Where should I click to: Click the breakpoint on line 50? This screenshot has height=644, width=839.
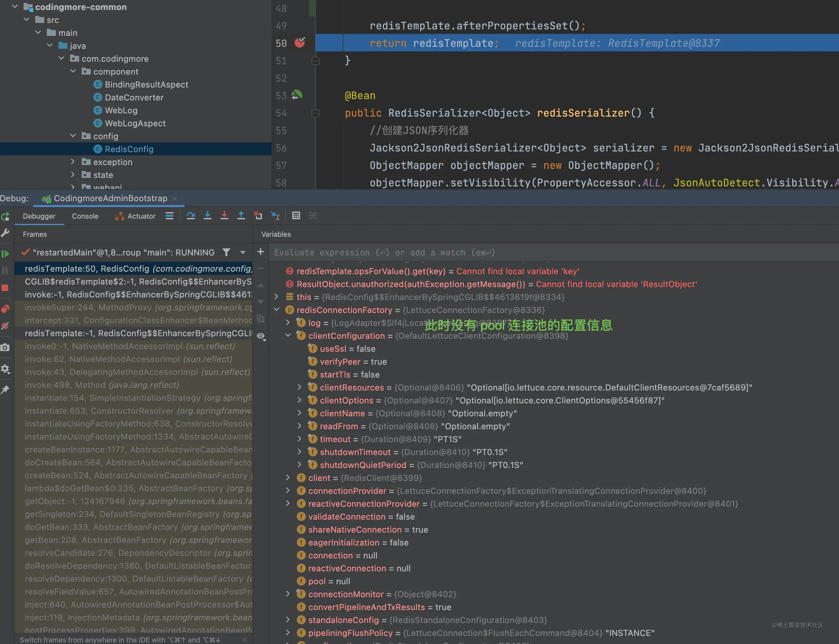(300, 42)
